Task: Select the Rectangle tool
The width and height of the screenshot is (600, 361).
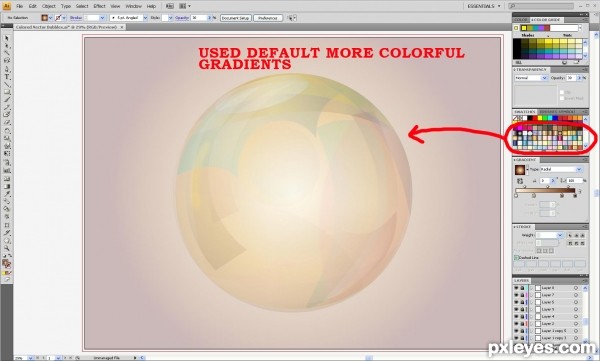Action: coord(7,92)
